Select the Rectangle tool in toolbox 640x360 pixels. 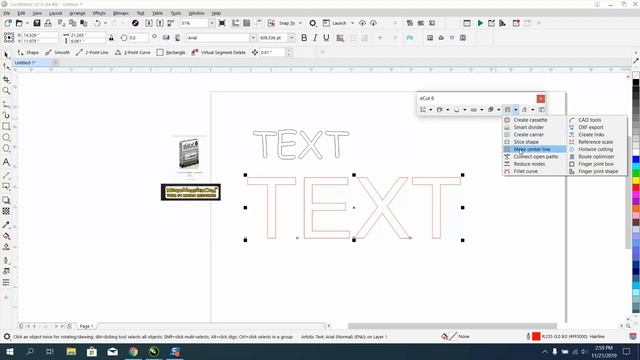coord(6,126)
